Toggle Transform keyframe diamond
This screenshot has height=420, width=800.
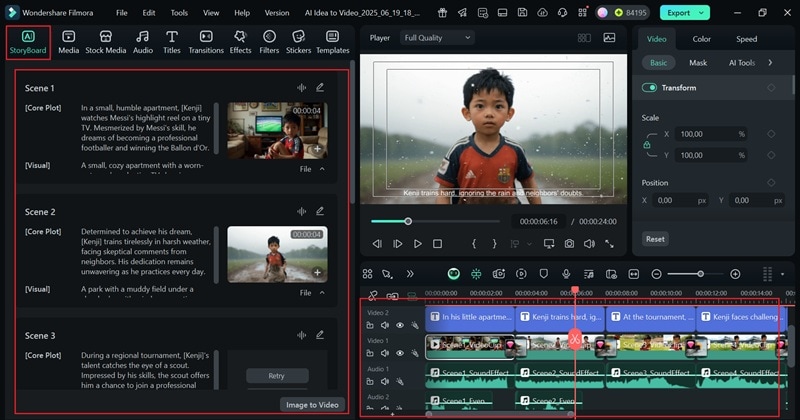click(771, 88)
